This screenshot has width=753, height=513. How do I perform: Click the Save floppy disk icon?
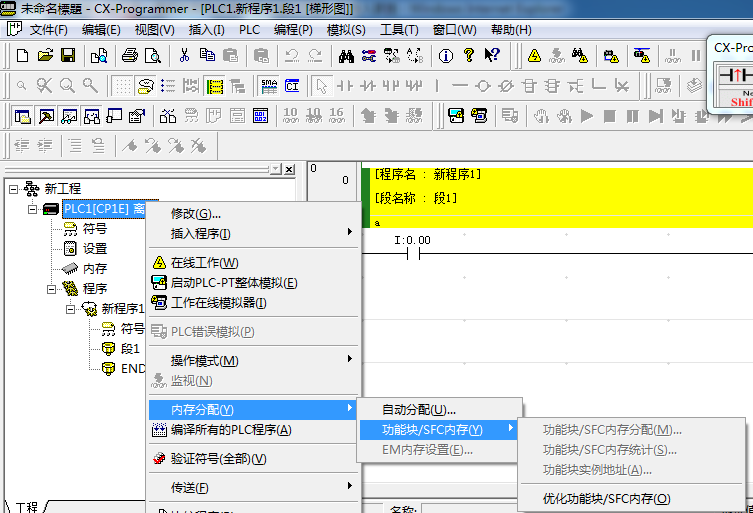click(x=68, y=55)
